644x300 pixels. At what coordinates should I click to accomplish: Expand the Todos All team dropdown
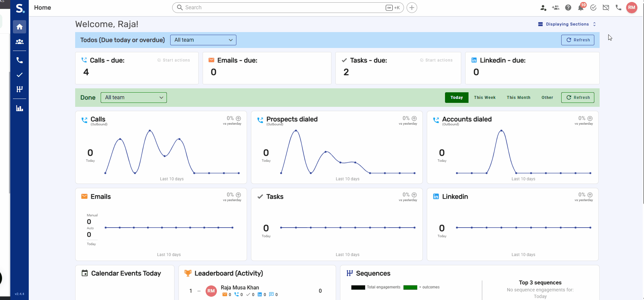coord(203,40)
